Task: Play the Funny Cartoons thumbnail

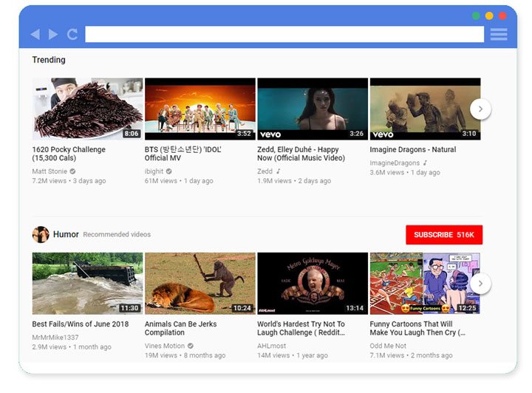Action: tap(425, 283)
